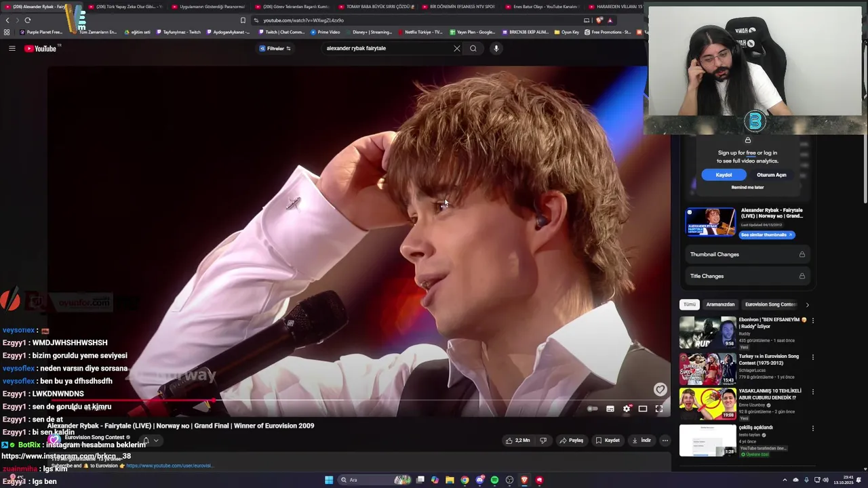The height and width of the screenshot is (488, 868).
Task: Share video using Paylaş button
Action: (572, 441)
